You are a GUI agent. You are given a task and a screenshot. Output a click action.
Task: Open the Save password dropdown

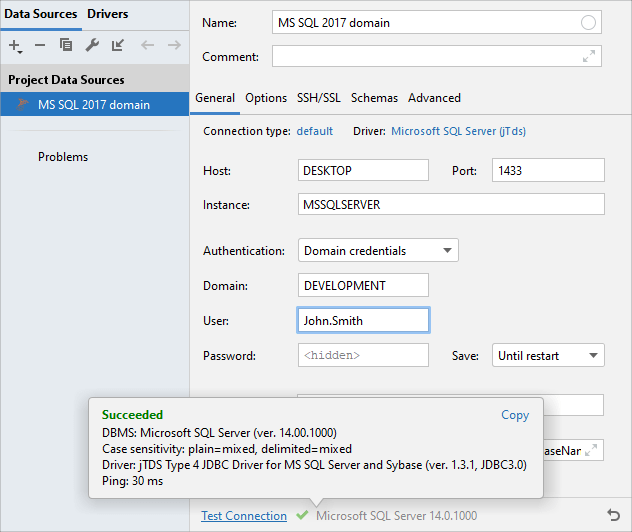click(548, 355)
